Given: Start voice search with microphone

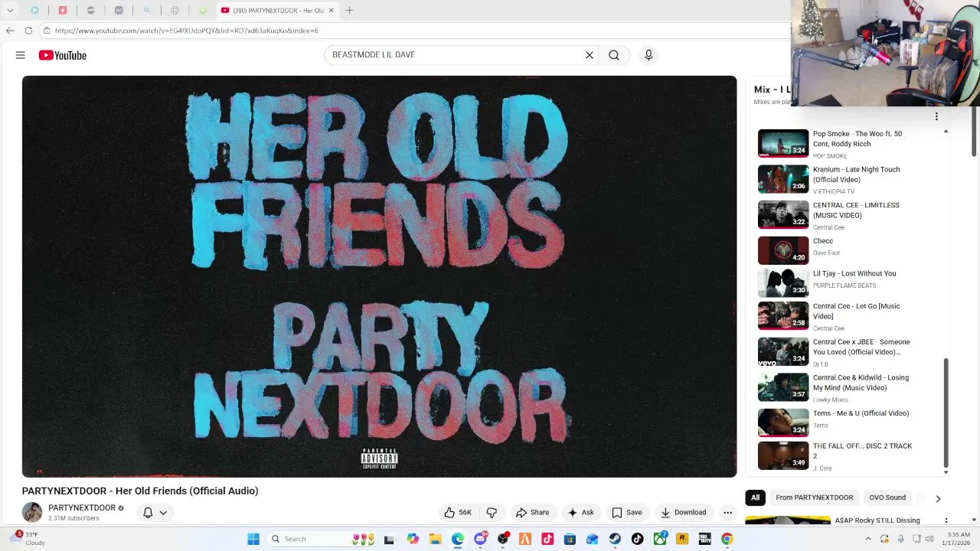Looking at the screenshot, I should tap(648, 55).
